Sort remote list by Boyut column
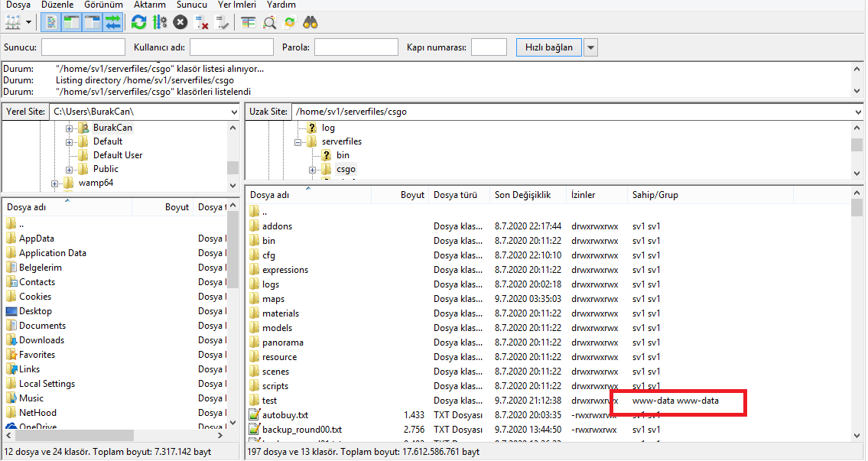This screenshot has height=461, width=868. [x=400, y=195]
